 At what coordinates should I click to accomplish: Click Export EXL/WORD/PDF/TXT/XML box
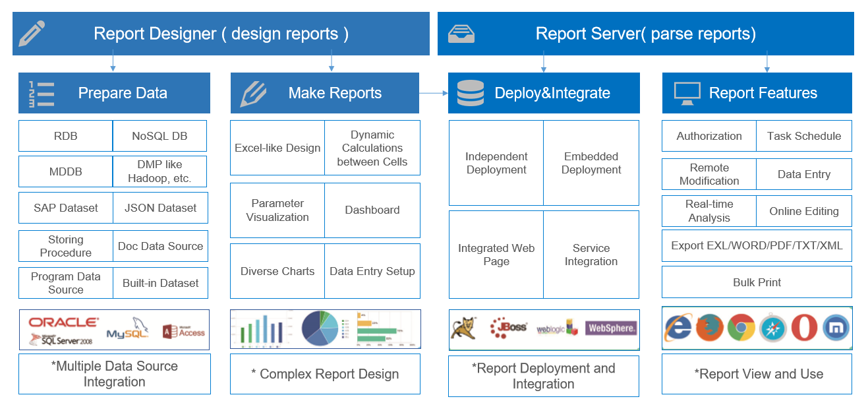(x=757, y=245)
